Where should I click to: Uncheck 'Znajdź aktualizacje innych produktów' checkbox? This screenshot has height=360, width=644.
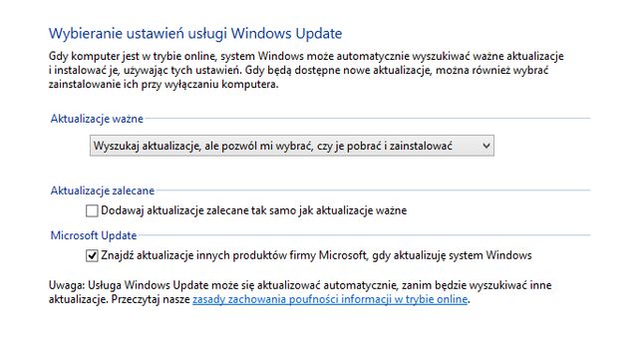coord(92,255)
